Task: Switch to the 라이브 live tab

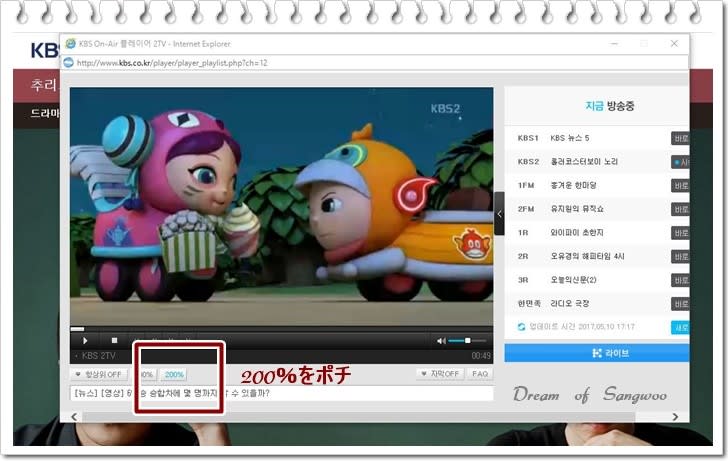Action: click(597, 353)
